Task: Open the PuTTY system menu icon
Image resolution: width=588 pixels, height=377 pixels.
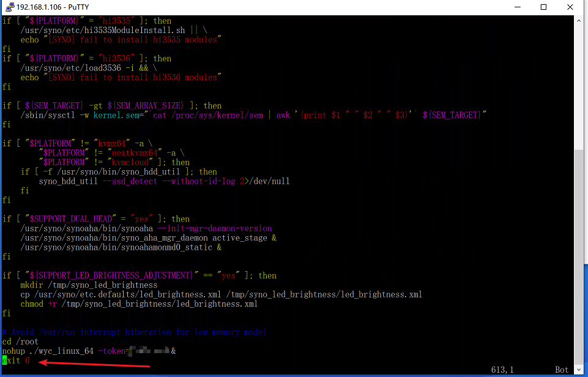Action: point(9,7)
